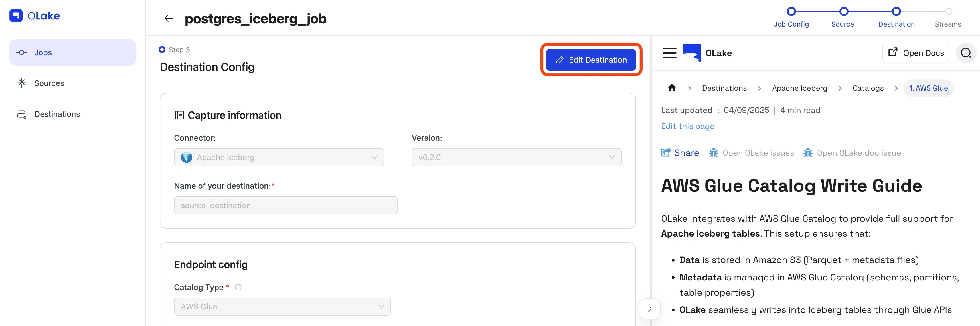Click the docs search magnifier icon
The image size is (980, 326).
[x=966, y=53]
